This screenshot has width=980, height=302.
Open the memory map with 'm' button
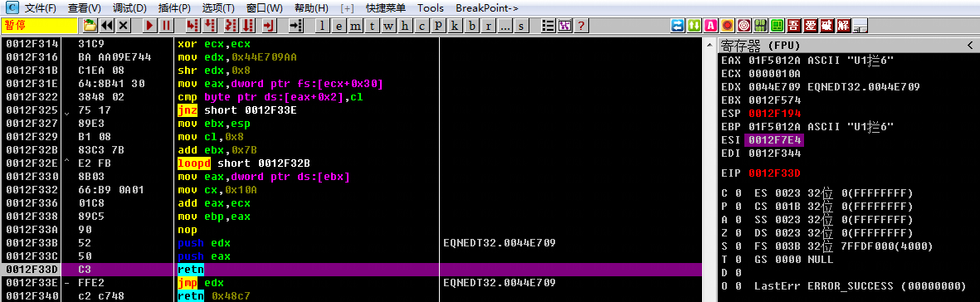[x=356, y=26]
